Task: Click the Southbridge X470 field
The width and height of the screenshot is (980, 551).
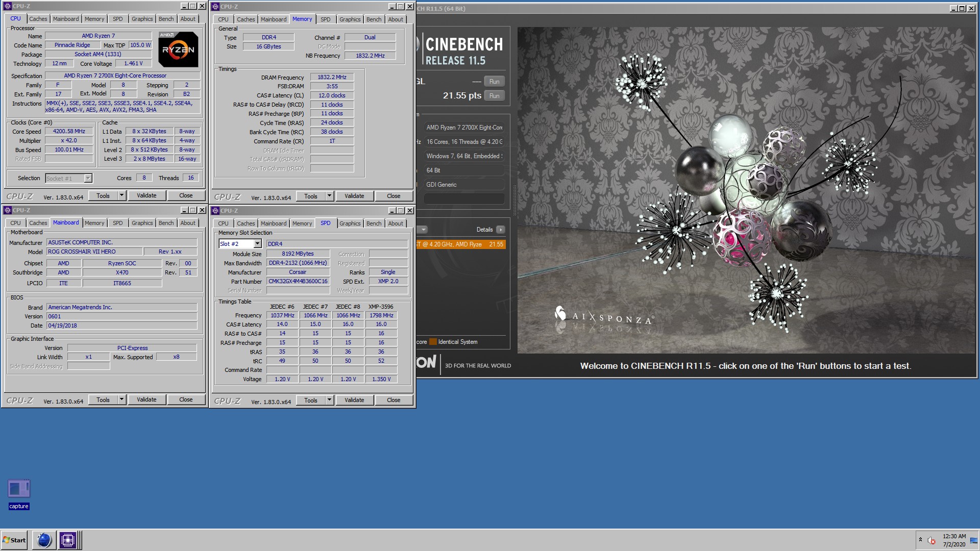Action: point(122,272)
